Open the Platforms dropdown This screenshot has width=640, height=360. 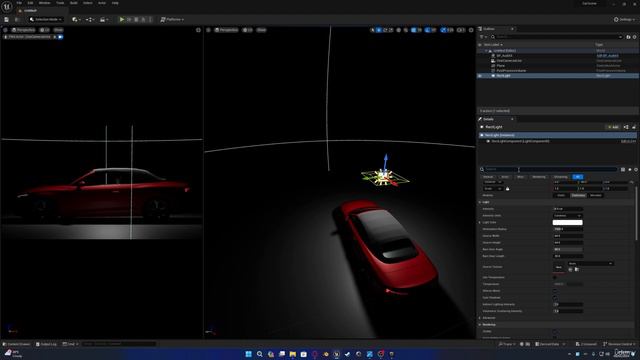click(172, 20)
